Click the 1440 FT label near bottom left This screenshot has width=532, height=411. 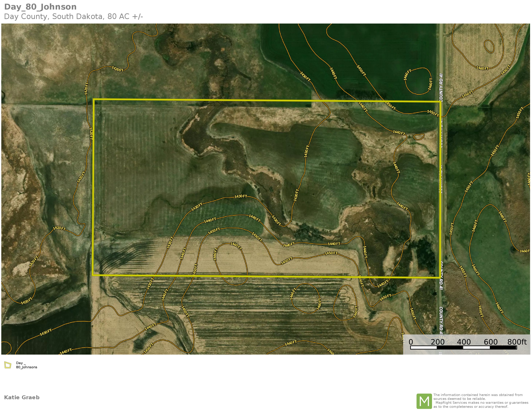(66, 351)
